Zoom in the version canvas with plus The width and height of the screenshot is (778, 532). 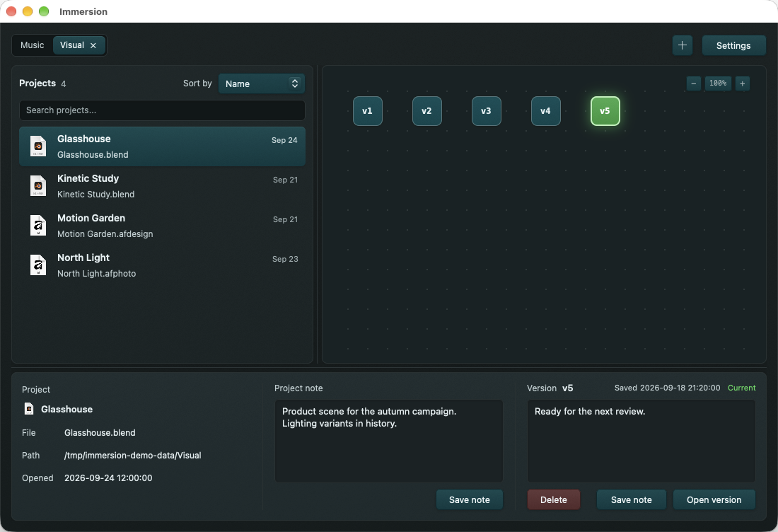point(742,83)
